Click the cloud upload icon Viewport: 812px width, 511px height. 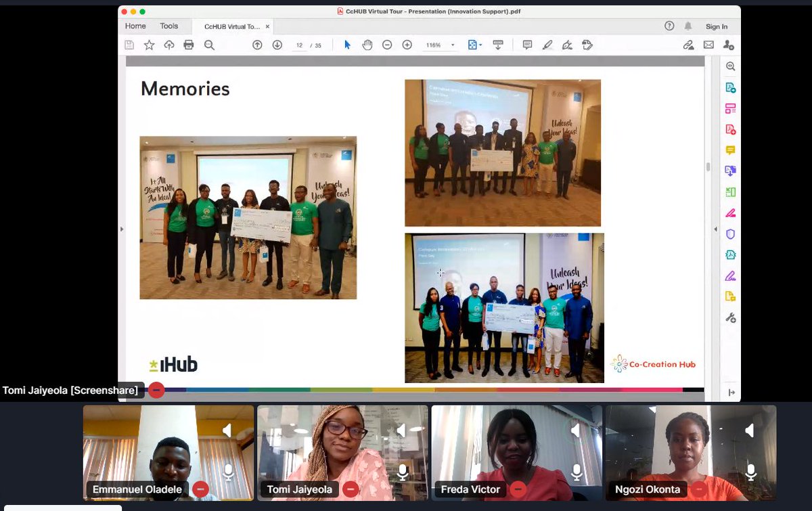169,45
